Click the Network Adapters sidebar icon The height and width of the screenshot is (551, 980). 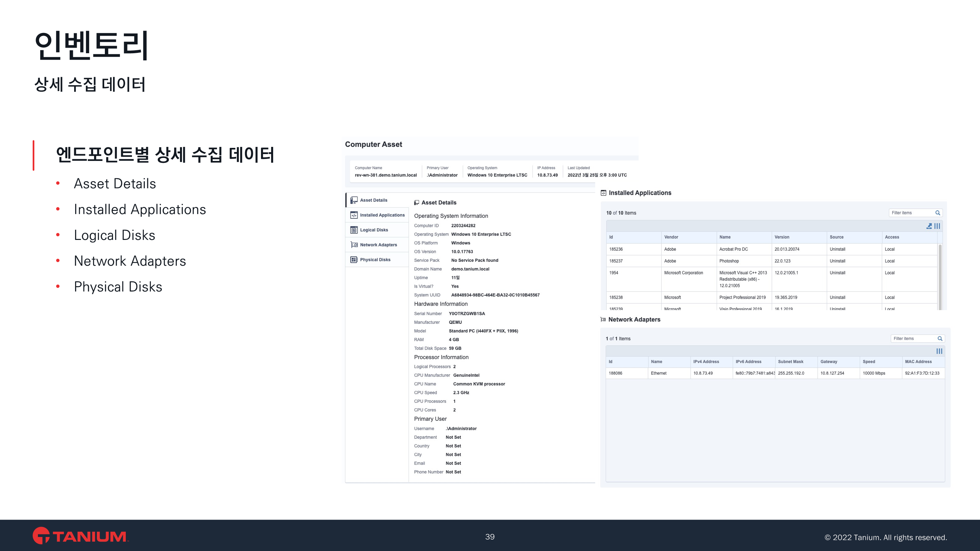tap(354, 245)
